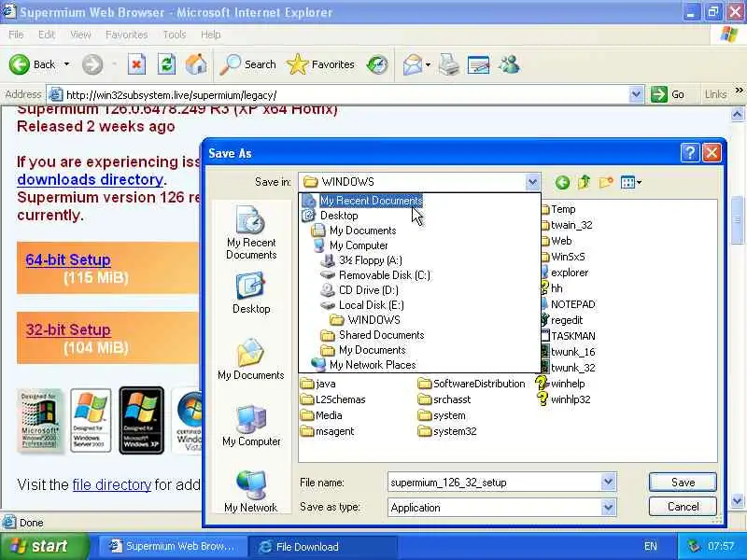Screen dimensions: 747x560
Task: Open the Back button history dropdown arrow
Action: (66, 64)
